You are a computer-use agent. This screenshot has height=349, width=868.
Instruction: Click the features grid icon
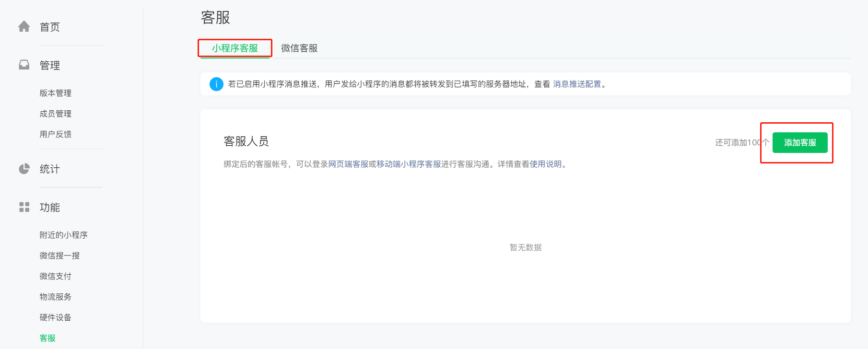[x=24, y=207]
